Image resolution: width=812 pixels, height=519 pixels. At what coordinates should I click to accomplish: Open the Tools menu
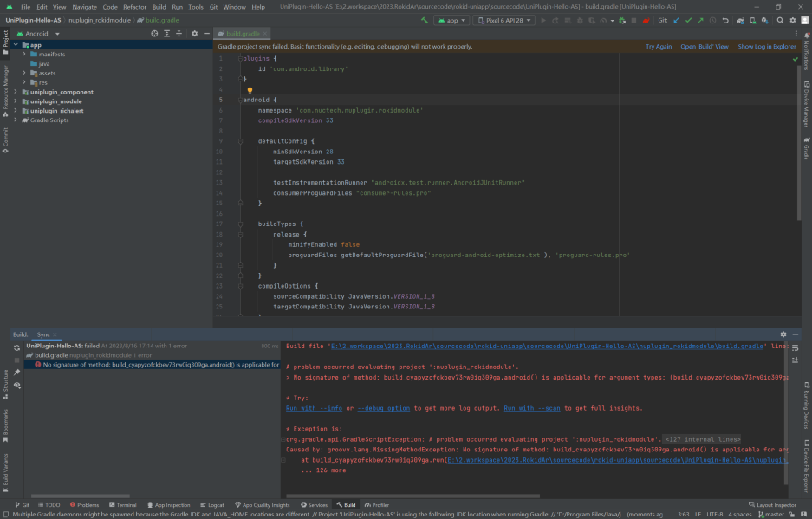(196, 7)
